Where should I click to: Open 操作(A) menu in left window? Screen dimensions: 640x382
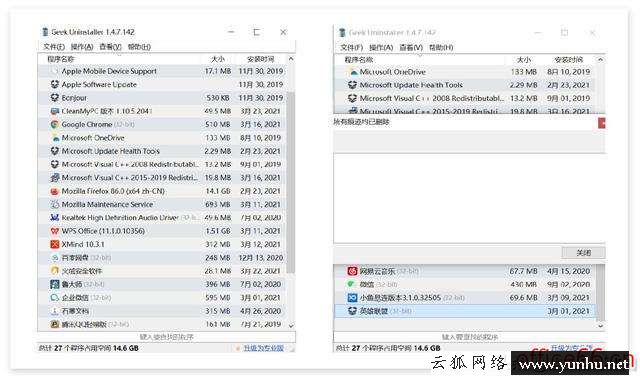point(82,47)
